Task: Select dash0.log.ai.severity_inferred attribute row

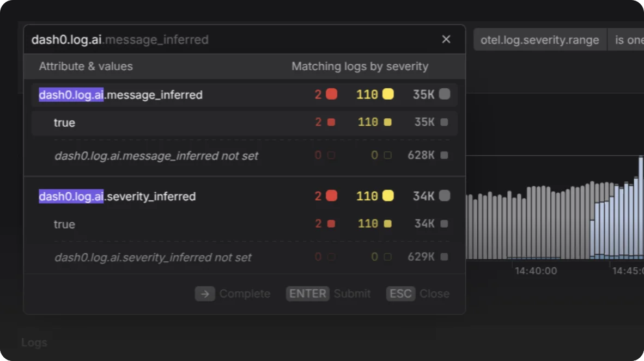Action: (245, 196)
